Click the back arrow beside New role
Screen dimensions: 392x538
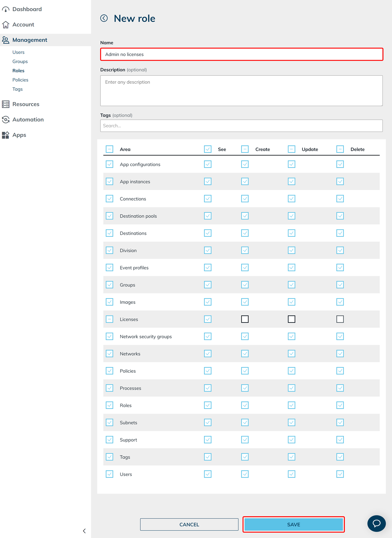click(104, 18)
